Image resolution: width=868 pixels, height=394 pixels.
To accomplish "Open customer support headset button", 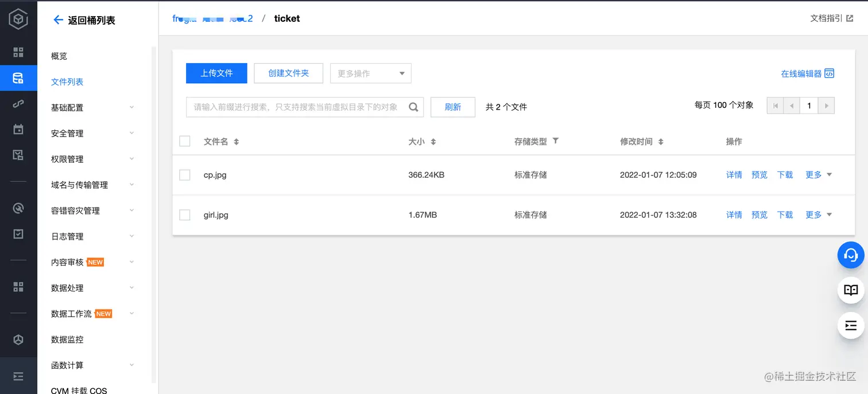I will [851, 255].
